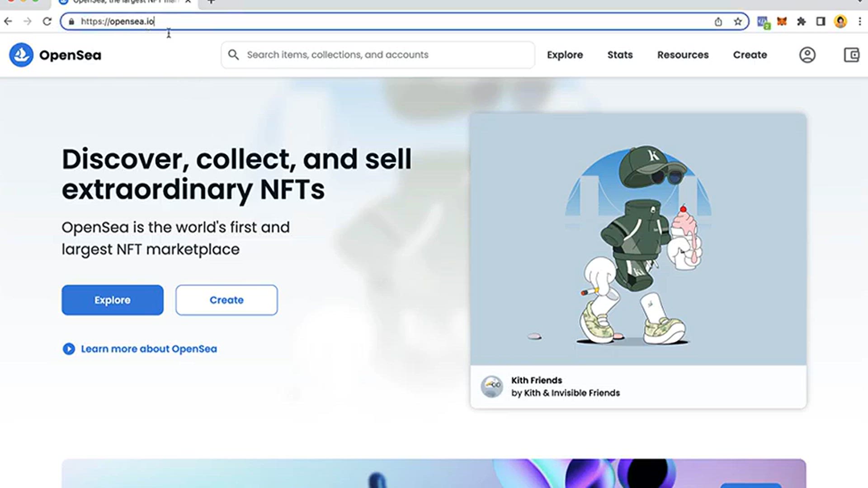
Task: Open the Chrome three-dot menu
Action: 860,21
